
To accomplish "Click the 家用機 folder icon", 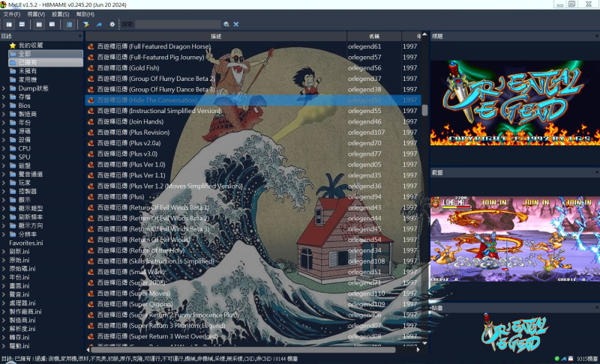I will coord(13,80).
